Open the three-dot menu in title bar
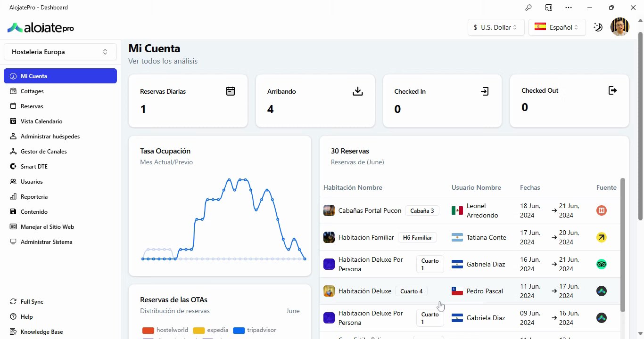Viewport: 644px width, 339px height. [x=569, y=8]
